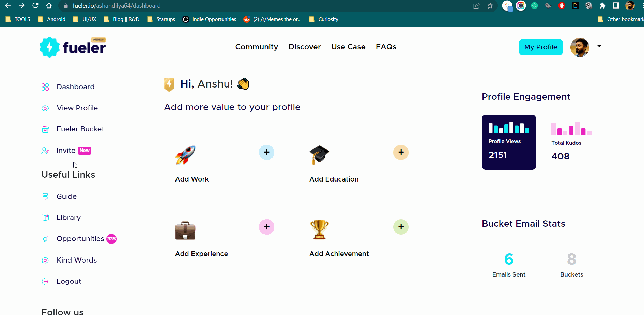Click the plus button beside Add Work
Image resolution: width=644 pixels, height=315 pixels.
tap(266, 152)
